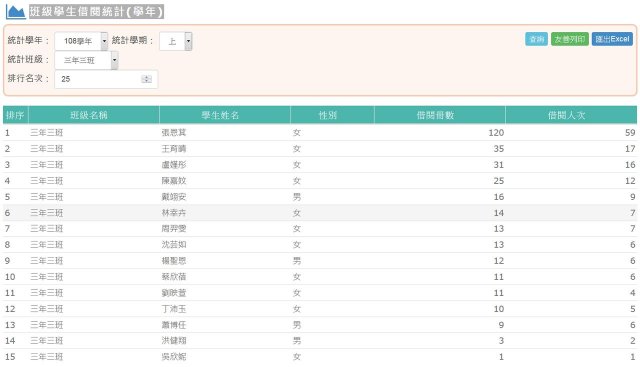This screenshot has height=367, width=640.
Task: Click the gender cell 女 in rank 15 row
Action: [297, 357]
